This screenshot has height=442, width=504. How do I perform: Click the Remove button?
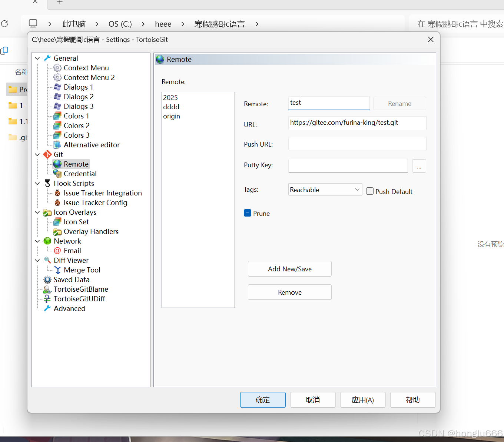[x=290, y=292]
